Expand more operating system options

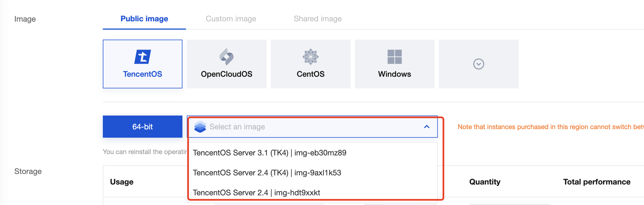478,64
